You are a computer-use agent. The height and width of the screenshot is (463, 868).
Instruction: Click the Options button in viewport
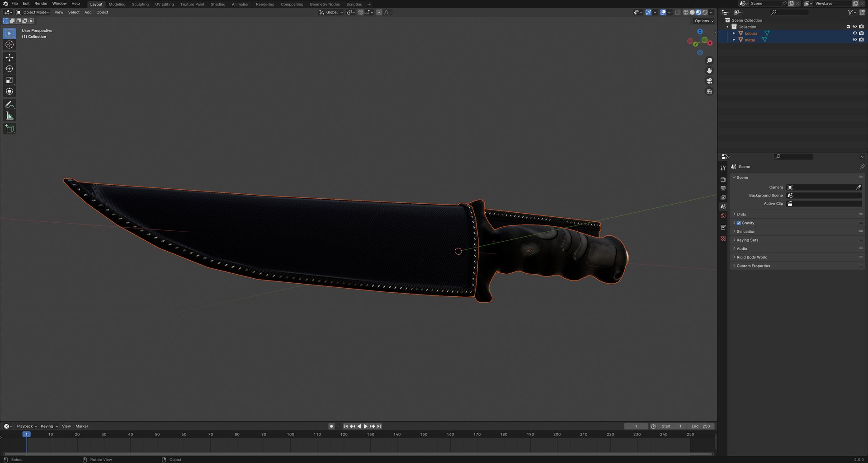(704, 21)
